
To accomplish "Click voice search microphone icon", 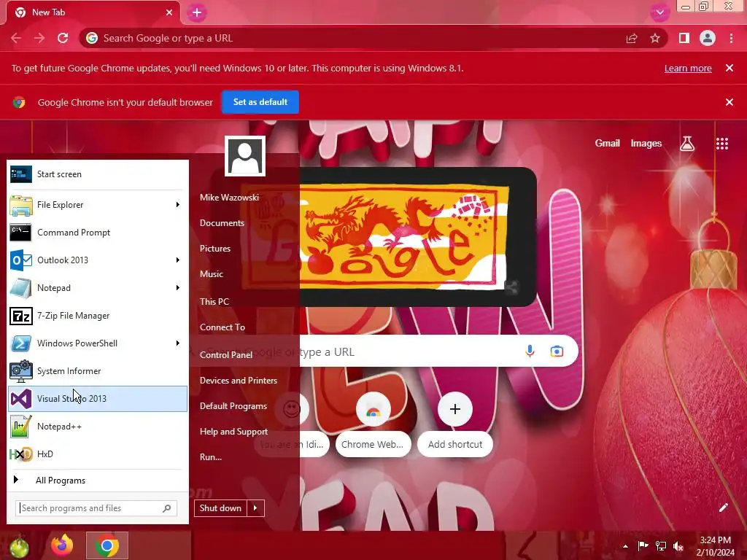I will [x=530, y=351].
